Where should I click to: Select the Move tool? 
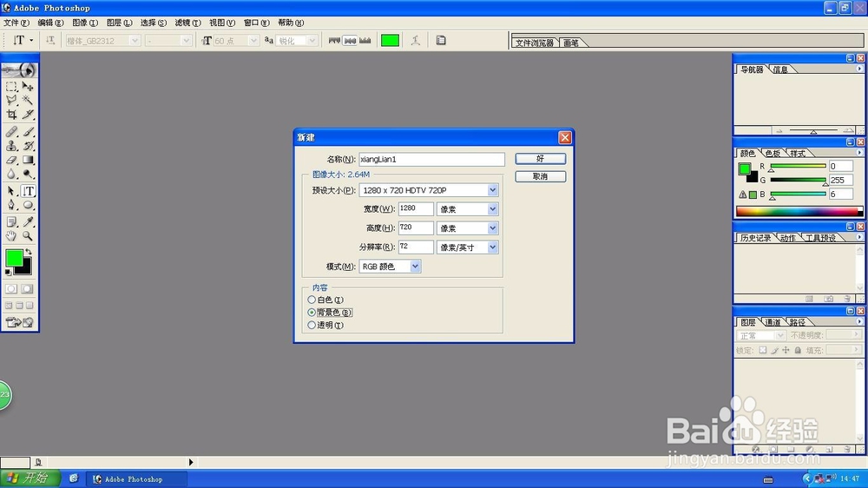[28, 87]
